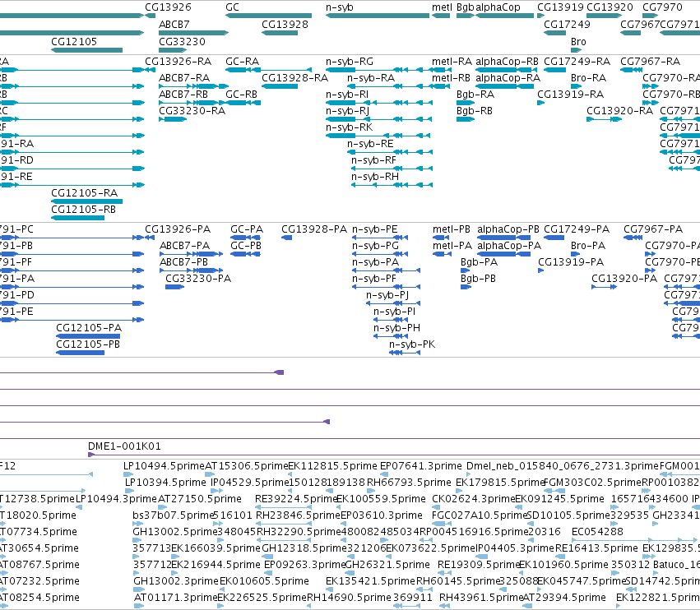Click the LP10494.5prime EST label
Viewport: 700px width, 610px height.
pos(164,466)
